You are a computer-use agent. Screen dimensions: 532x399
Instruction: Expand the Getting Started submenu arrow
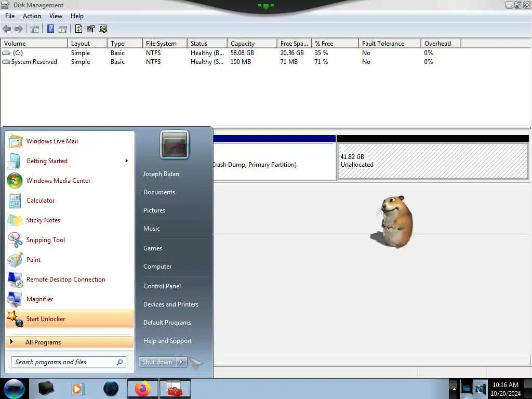click(x=127, y=161)
